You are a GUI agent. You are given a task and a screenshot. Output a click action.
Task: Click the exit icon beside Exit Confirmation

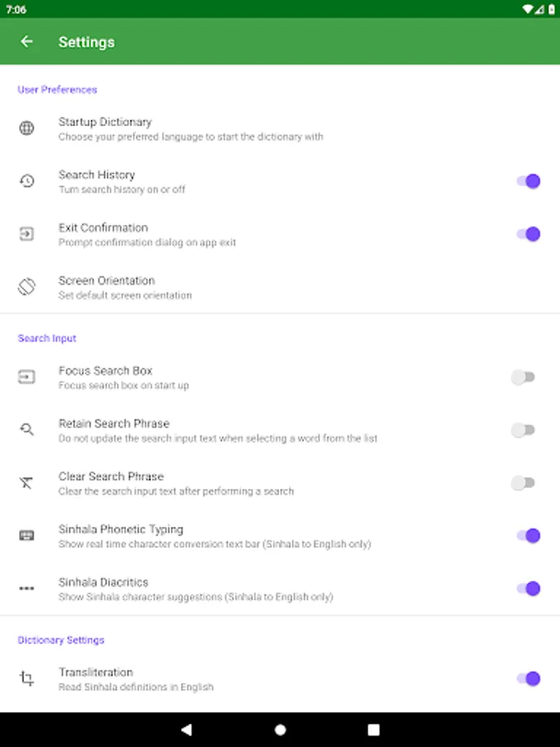(27, 234)
